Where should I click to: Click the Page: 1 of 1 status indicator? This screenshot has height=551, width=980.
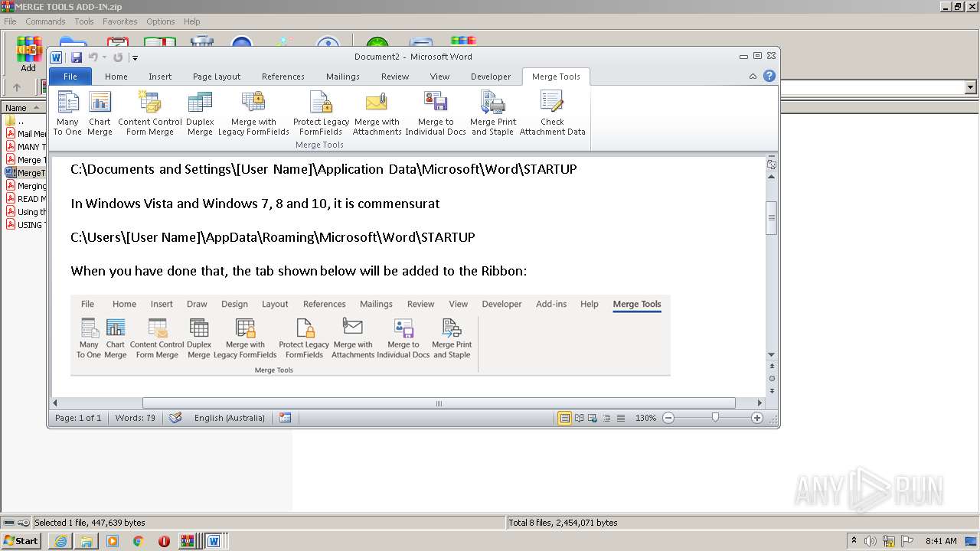pos(78,418)
